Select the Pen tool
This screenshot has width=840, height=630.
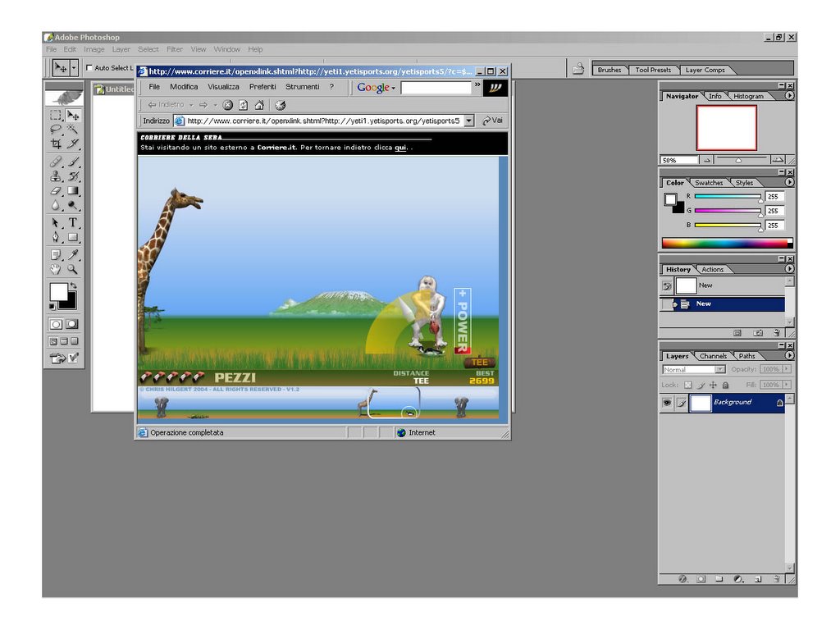[x=56, y=237]
